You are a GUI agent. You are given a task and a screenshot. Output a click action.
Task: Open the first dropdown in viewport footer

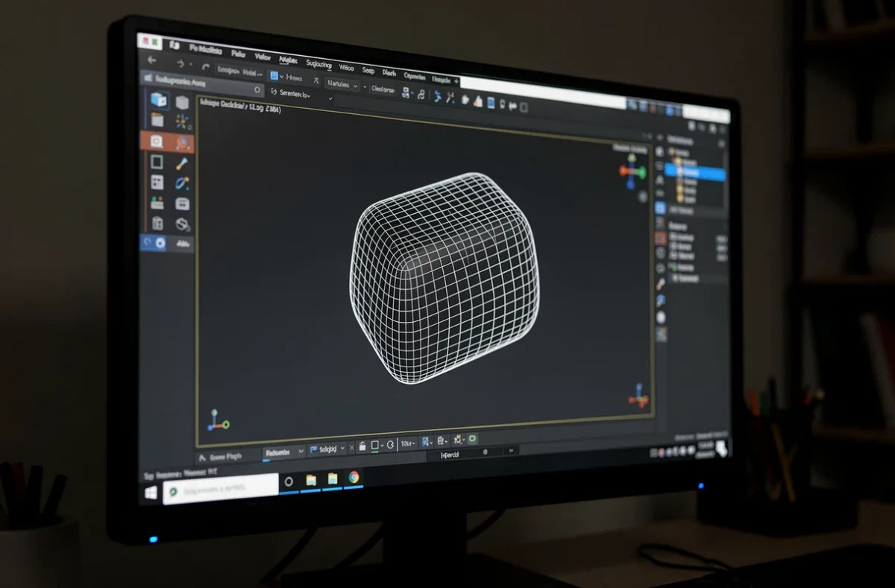284,451
